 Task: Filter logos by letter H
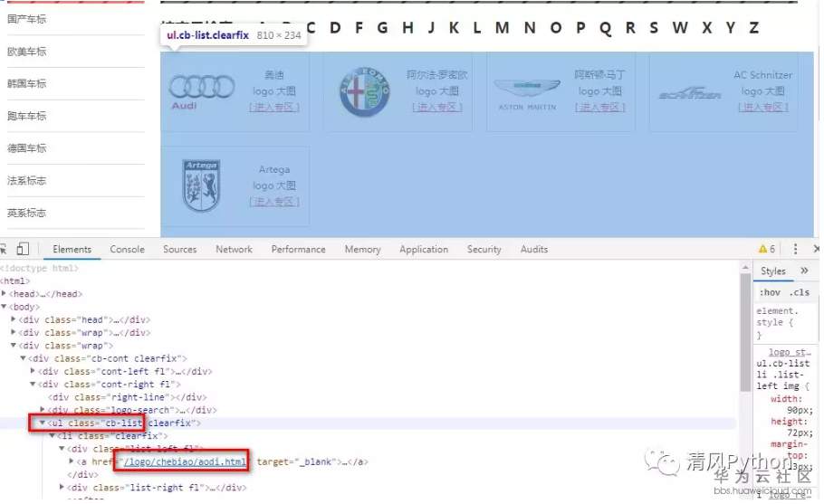pos(407,28)
